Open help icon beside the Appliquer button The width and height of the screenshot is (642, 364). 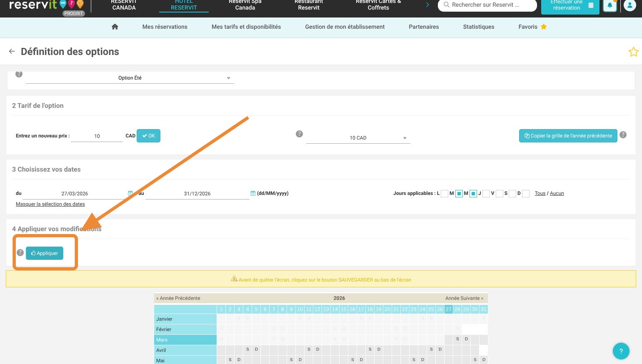(20, 252)
